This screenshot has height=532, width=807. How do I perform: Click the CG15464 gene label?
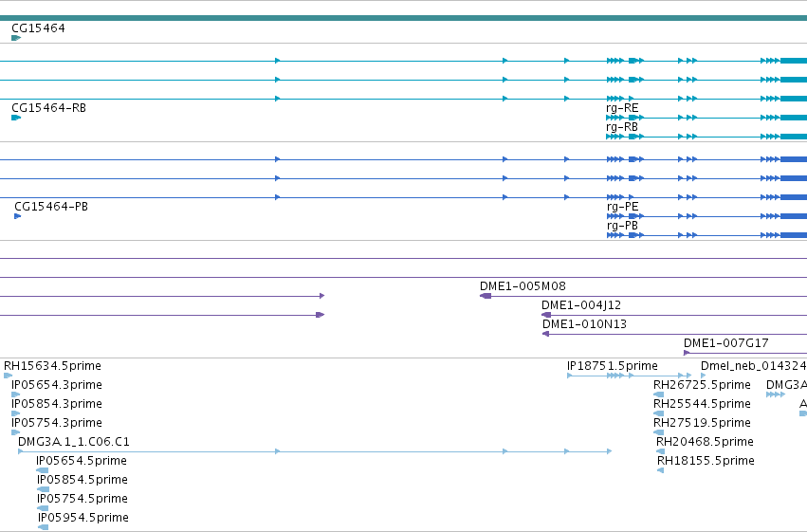[38, 28]
